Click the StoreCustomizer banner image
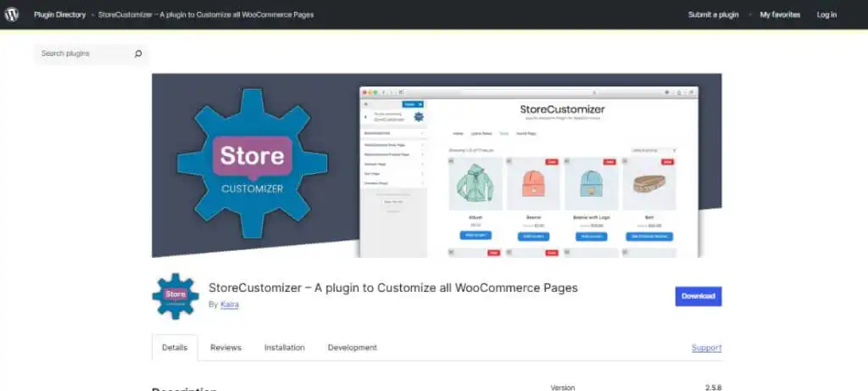 (437, 165)
